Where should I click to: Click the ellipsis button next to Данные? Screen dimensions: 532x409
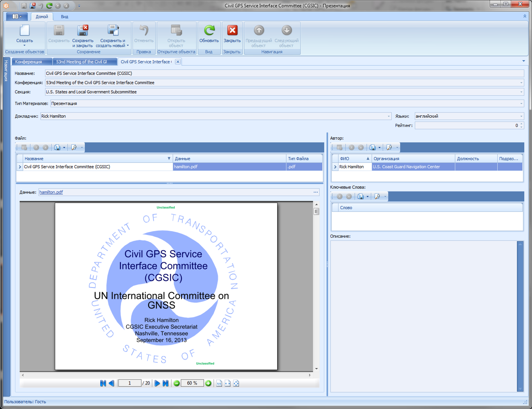316,192
